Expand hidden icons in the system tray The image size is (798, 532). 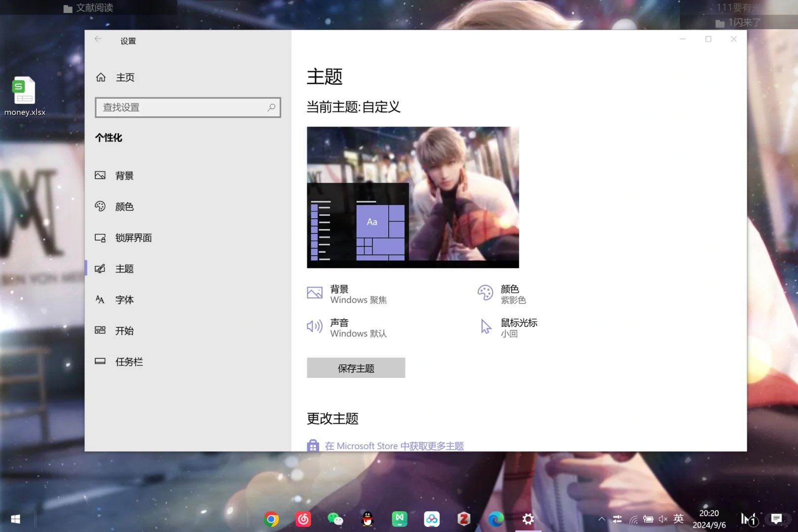(x=601, y=519)
